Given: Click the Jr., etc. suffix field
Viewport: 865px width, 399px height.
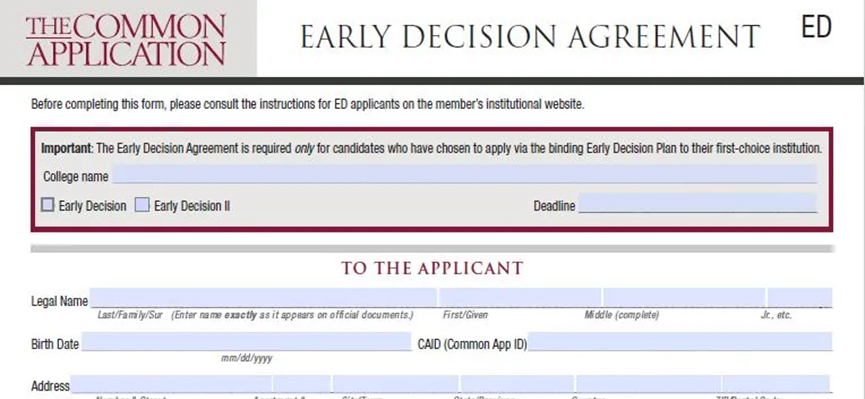Looking at the screenshot, I should point(800,297).
